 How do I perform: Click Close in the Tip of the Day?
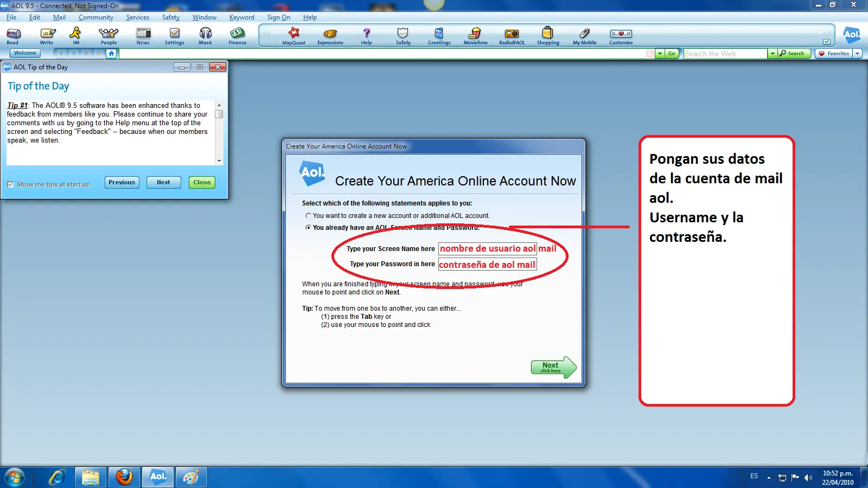click(x=202, y=183)
